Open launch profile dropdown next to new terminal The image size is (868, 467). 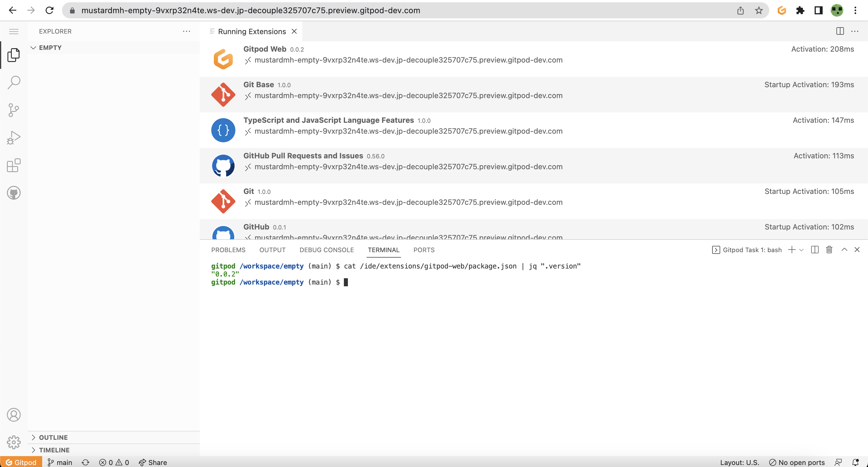coord(802,250)
